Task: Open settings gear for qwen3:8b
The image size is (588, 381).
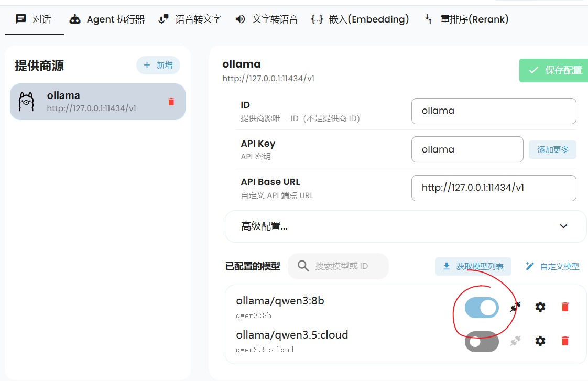Action: click(x=540, y=307)
